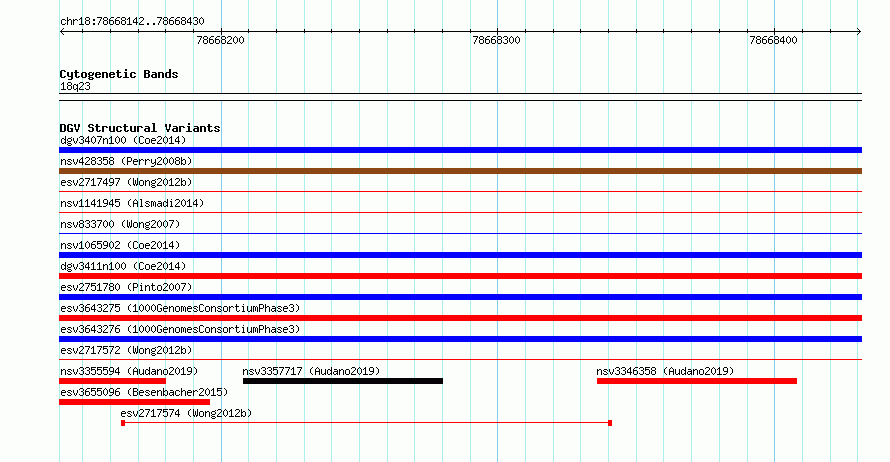Click esv2751780 (Pinto2007) label
890x462 pixels.
tap(126, 287)
